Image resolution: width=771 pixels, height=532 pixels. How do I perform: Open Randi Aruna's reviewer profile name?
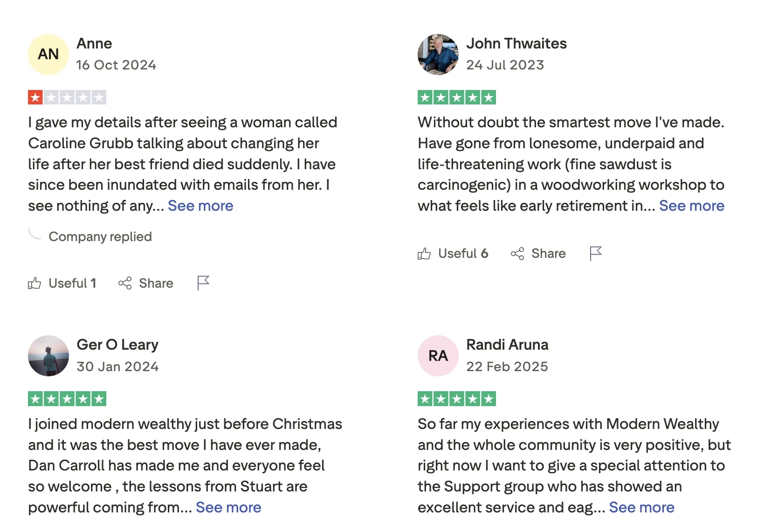point(507,345)
